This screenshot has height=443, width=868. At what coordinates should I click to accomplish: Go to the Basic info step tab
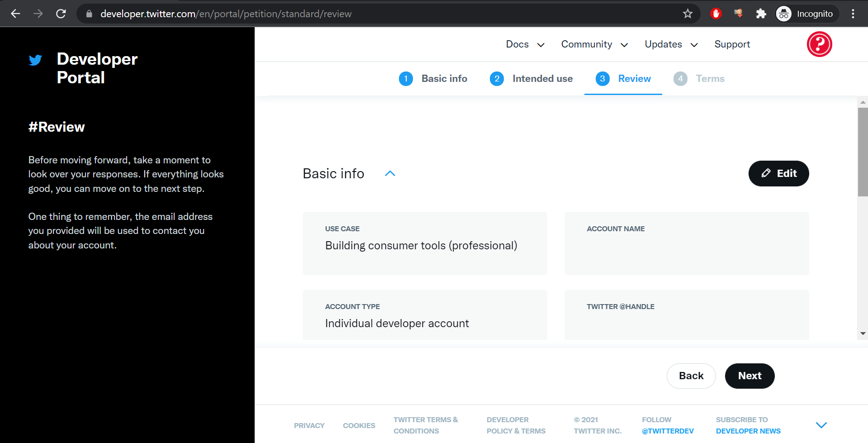tap(433, 79)
